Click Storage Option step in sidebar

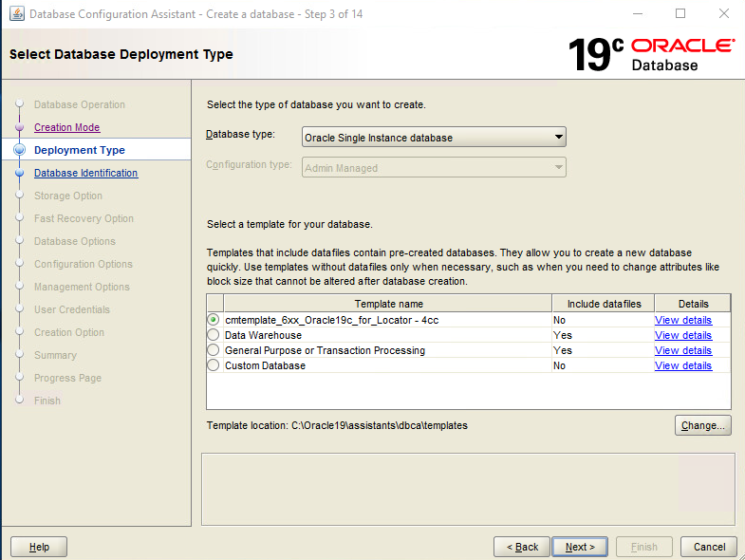tap(68, 196)
